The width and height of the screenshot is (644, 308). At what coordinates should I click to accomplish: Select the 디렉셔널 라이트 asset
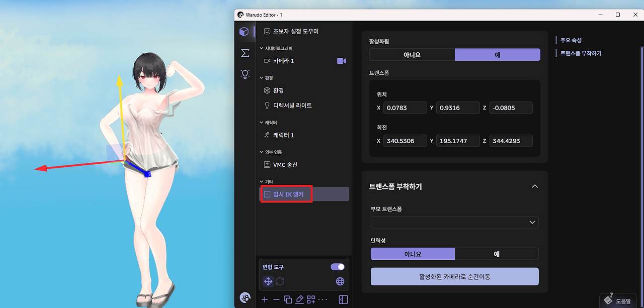coord(304,106)
